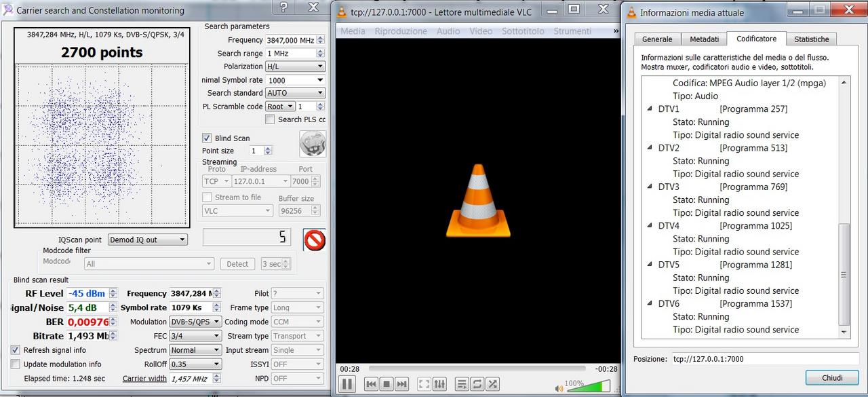Click Carrier search window app icon
The height and width of the screenshot is (397, 868).
click(8, 10)
